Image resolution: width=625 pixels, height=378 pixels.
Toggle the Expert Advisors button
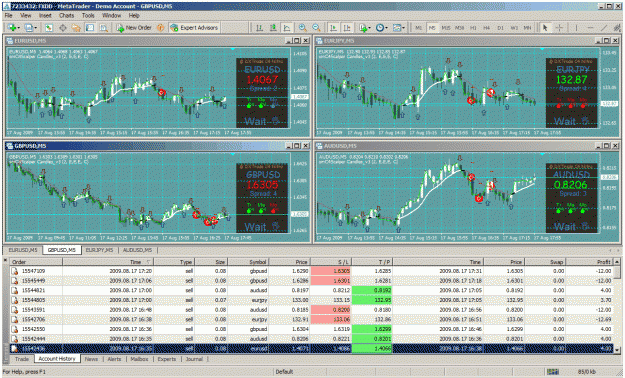coord(194,28)
